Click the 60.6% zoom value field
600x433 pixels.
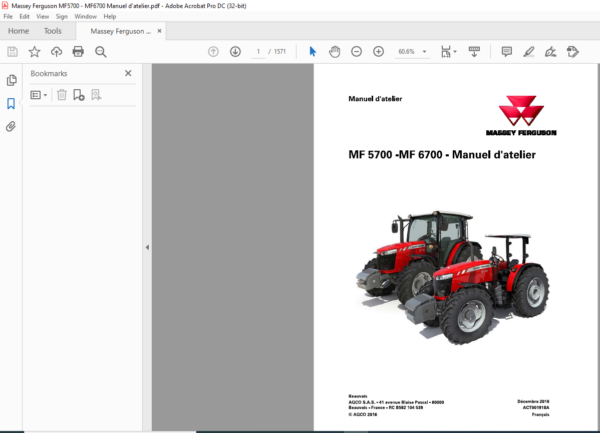click(407, 52)
